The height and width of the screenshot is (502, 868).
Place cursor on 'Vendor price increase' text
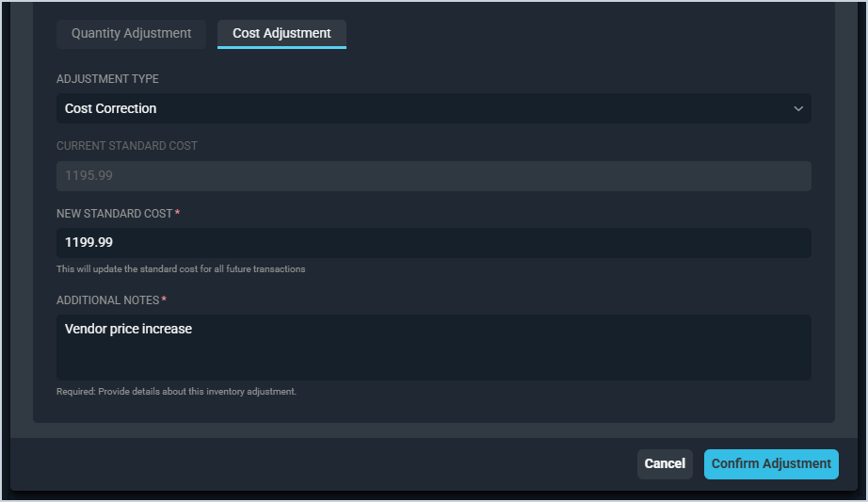(x=128, y=329)
